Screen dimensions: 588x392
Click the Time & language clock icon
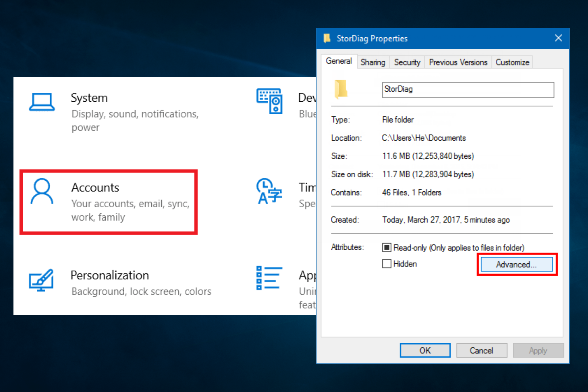point(269,191)
